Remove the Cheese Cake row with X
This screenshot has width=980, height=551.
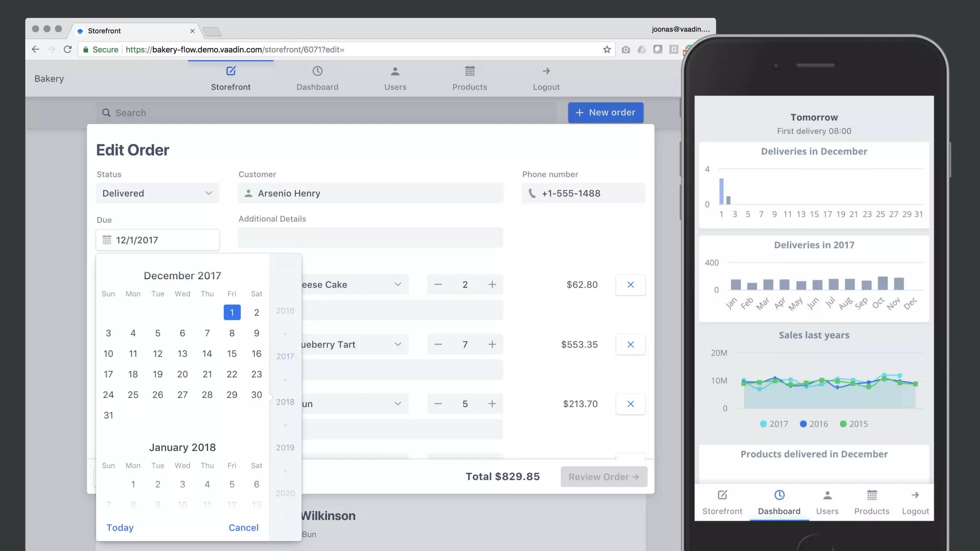click(x=630, y=285)
